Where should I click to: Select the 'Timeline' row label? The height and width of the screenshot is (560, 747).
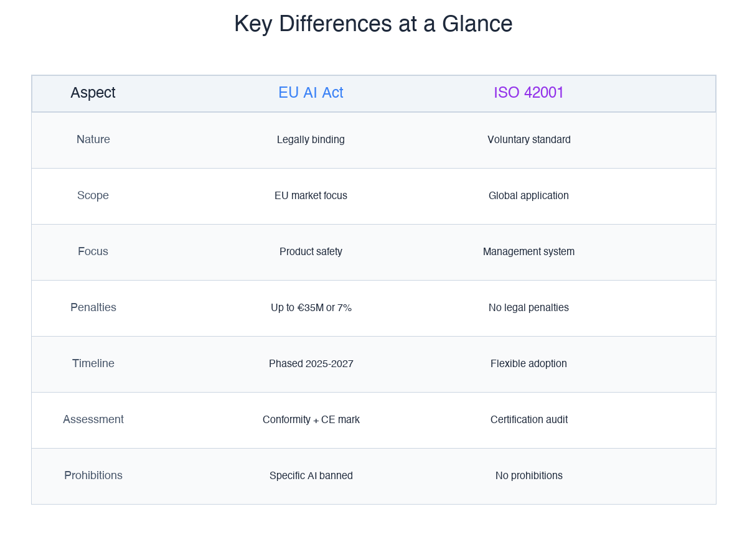tap(93, 363)
